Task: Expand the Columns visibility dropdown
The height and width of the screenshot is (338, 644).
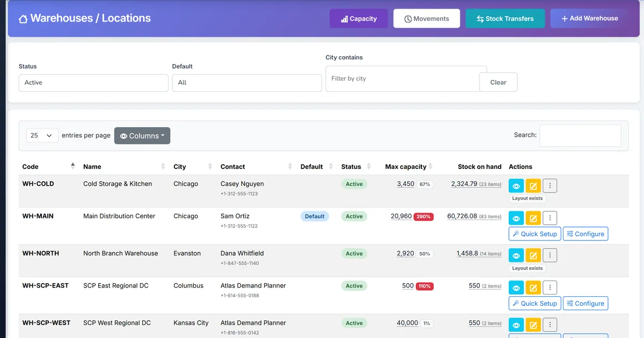Action: (x=142, y=136)
